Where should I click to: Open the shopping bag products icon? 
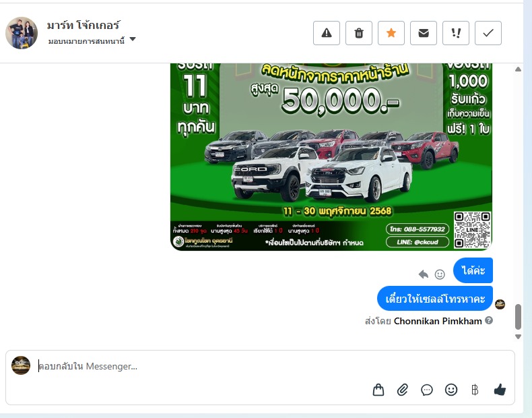point(378,390)
